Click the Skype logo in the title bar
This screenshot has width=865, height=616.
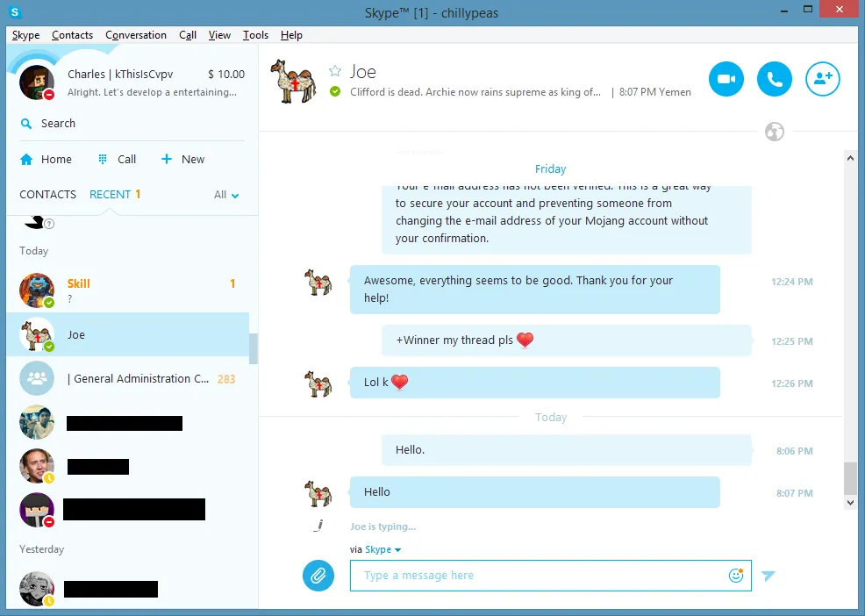click(15, 11)
